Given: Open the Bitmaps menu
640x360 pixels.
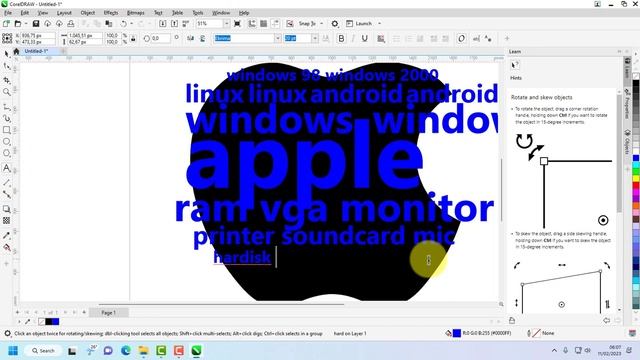Looking at the screenshot, I should (136, 13).
